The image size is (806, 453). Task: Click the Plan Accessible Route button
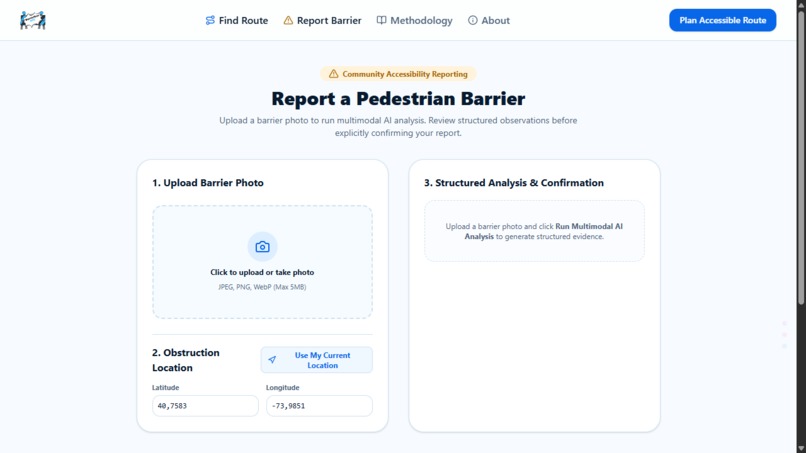coord(723,20)
